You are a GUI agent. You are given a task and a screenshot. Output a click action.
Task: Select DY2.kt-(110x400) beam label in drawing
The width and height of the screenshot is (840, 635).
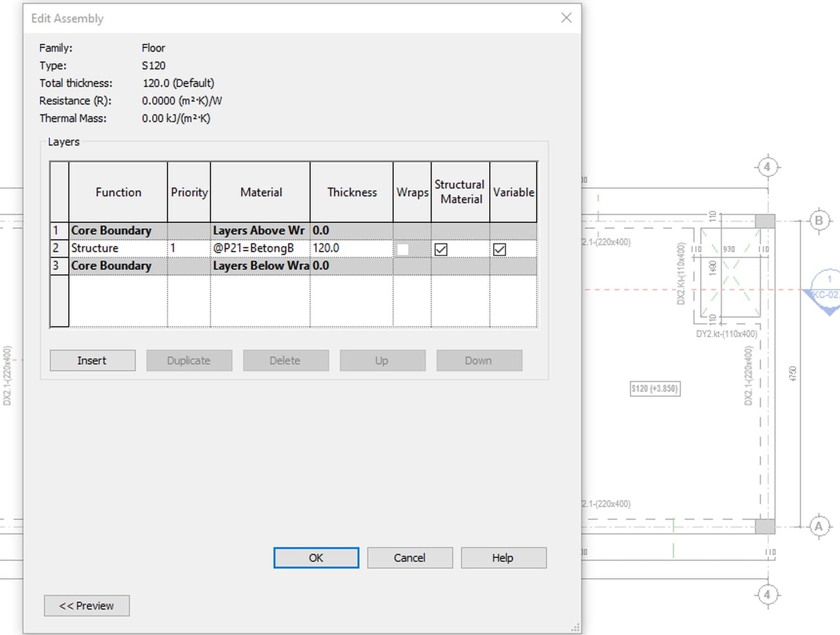tap(727, 334)
